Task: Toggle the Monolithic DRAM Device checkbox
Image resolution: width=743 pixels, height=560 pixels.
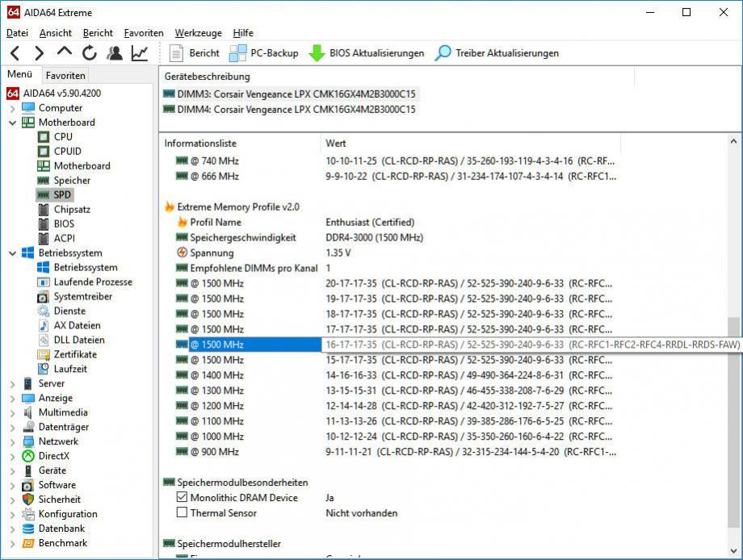Action: (182, 498)
